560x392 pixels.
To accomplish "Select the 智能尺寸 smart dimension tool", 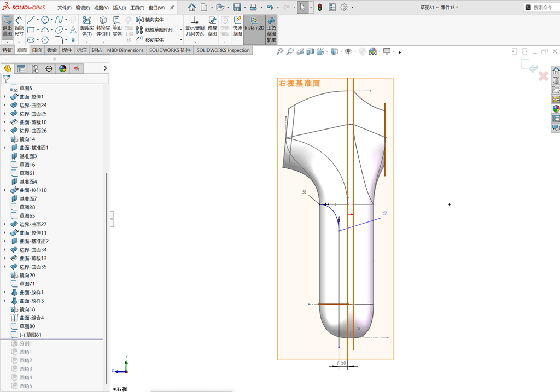I will click(19, 26).
